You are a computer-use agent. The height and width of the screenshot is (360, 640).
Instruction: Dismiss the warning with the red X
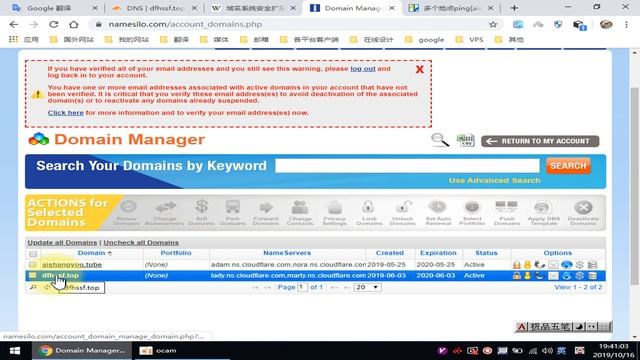420,69
